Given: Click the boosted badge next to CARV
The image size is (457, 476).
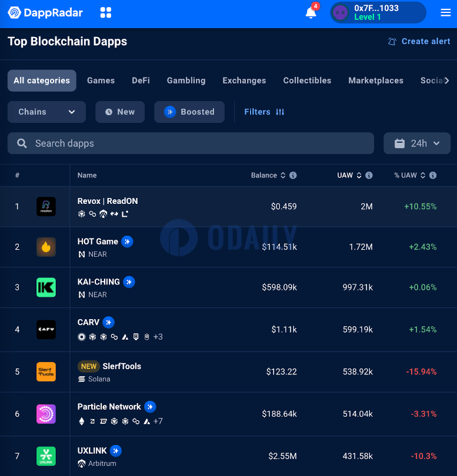Looking at the screenshot, I should click(x=108, y=323).
